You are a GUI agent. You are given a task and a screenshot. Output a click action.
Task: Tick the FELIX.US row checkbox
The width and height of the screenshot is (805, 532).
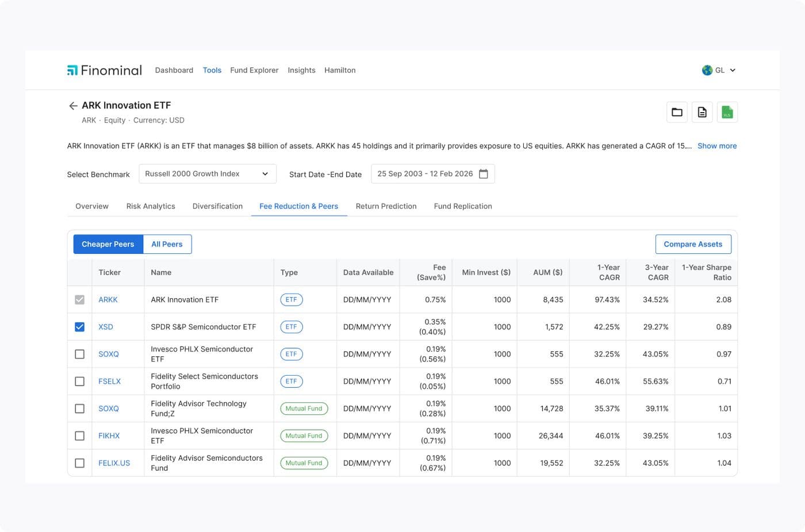point(79,463)
